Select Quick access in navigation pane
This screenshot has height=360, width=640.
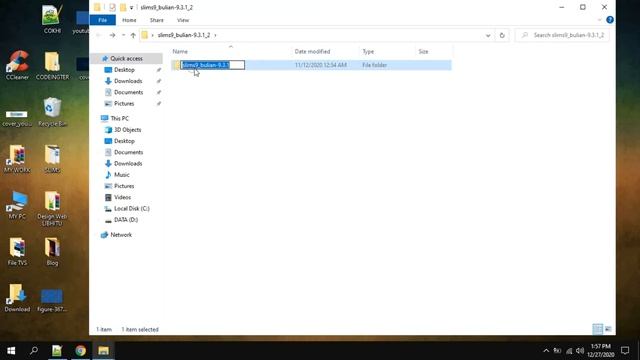point(126,59)
